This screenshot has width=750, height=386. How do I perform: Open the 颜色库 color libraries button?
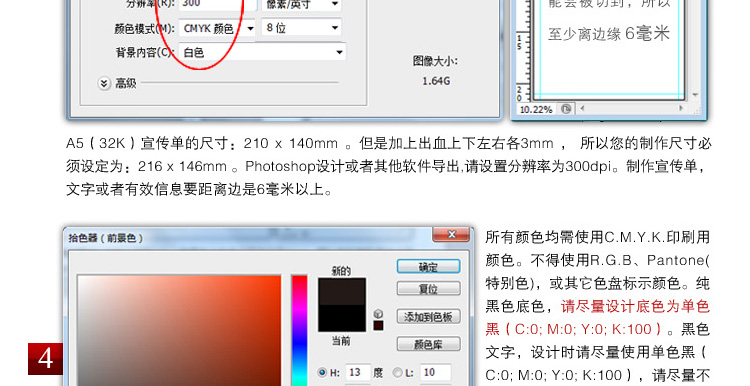pos(428,344)
